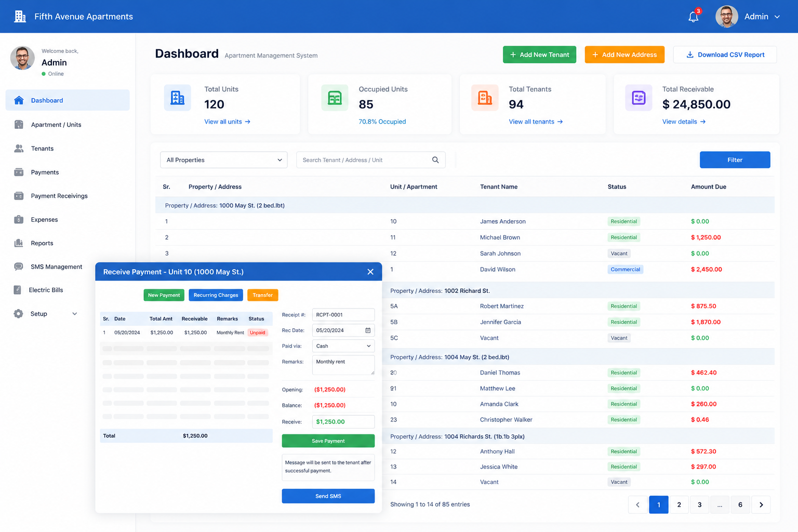
Task: Click the Total Receivable card icon
Action: click(x=639, y=98)
